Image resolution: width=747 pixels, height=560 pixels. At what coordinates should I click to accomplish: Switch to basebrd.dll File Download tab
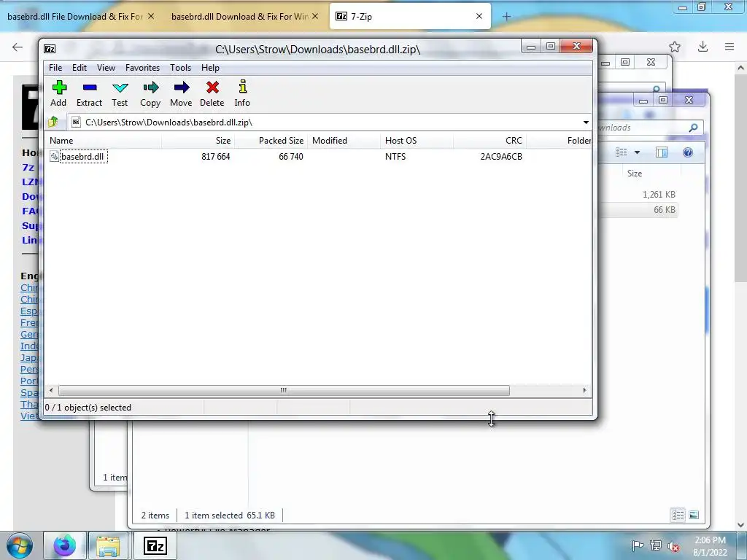coord(80,17)
